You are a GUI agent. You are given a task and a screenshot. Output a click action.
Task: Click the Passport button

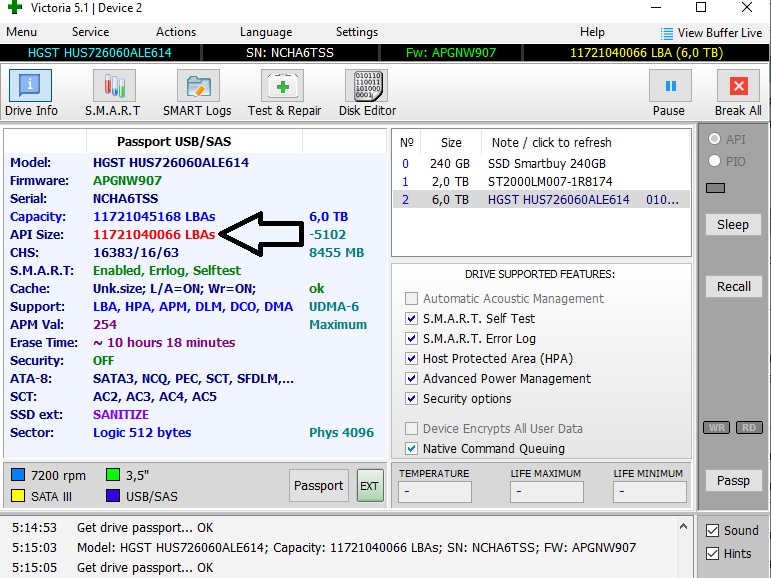[x=319, y=486]
